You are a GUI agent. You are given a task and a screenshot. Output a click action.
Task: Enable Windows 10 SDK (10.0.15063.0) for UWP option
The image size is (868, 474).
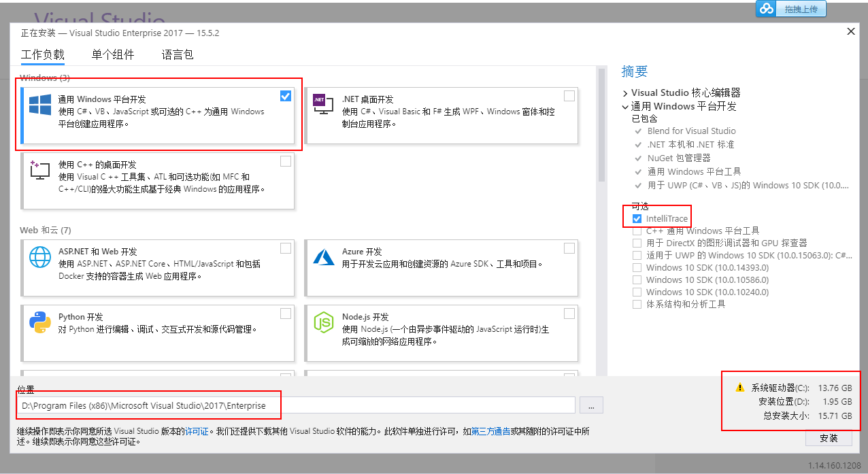point(637,256)
